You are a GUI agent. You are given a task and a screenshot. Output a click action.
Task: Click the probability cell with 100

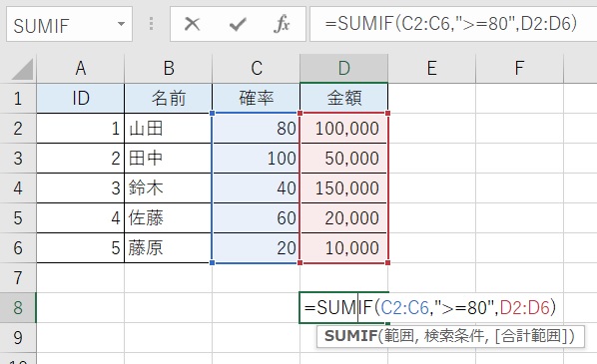click(256, 159)
